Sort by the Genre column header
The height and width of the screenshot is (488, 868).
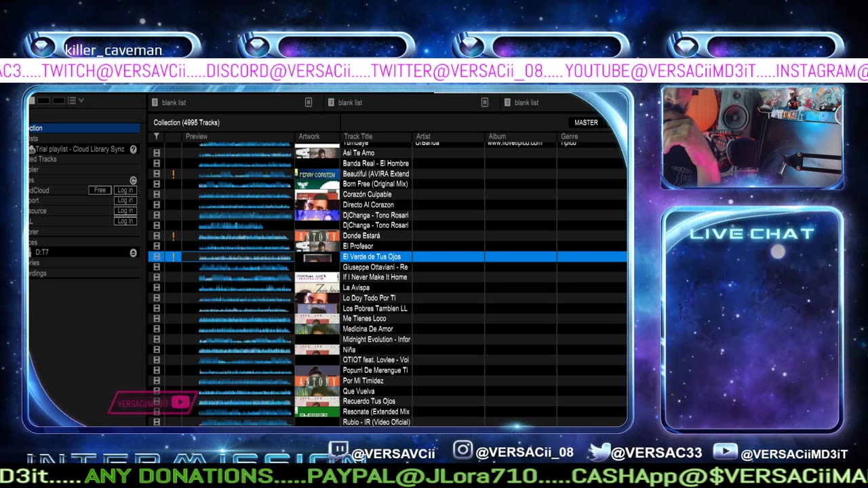coord(570,136)
